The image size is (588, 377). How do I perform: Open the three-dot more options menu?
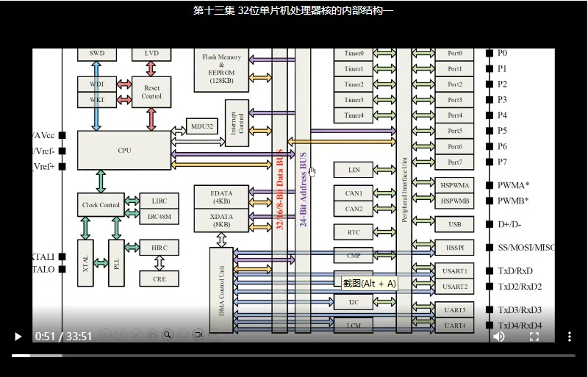[x=569, y=337]
